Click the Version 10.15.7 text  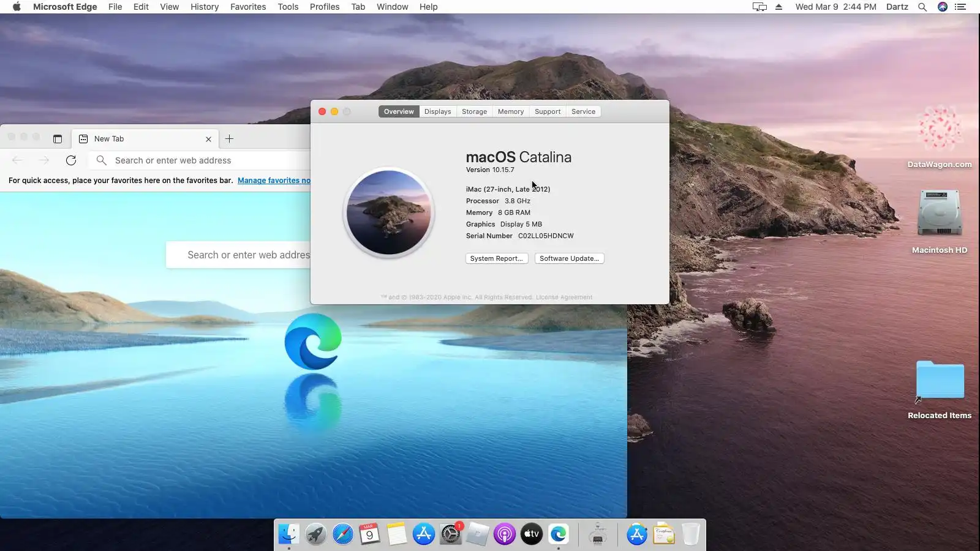coord(490,170)
